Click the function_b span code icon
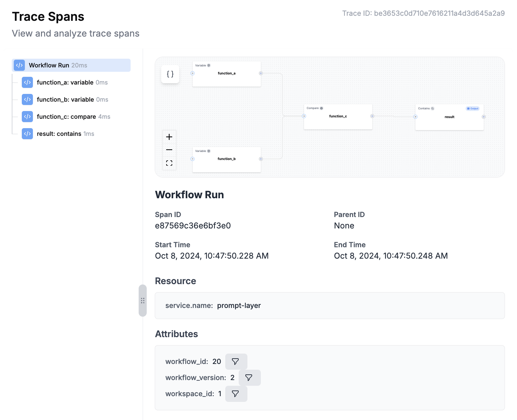The image size is (517, 420). (x=28, y=99)
